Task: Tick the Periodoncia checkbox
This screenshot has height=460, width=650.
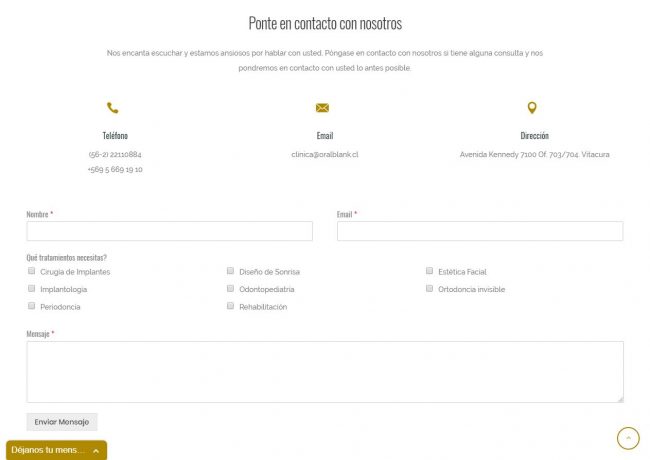Action: click(31, 306)
